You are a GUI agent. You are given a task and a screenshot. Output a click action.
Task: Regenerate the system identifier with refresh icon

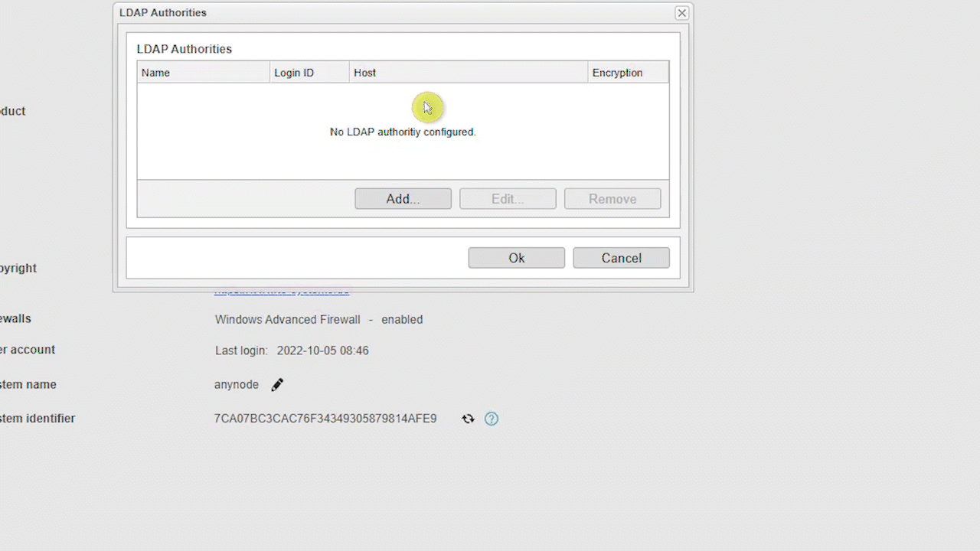point(468,419)
